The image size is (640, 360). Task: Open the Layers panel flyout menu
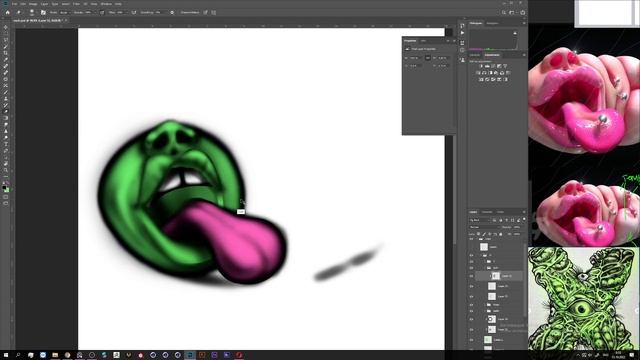coord(524,212)
